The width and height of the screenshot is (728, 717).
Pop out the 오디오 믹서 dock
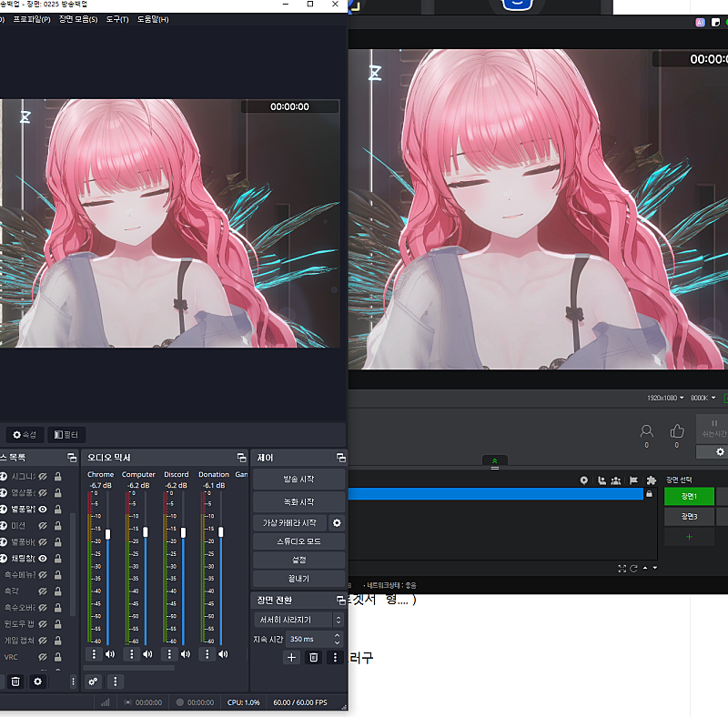pyautogui.click(x=241, y=458)
